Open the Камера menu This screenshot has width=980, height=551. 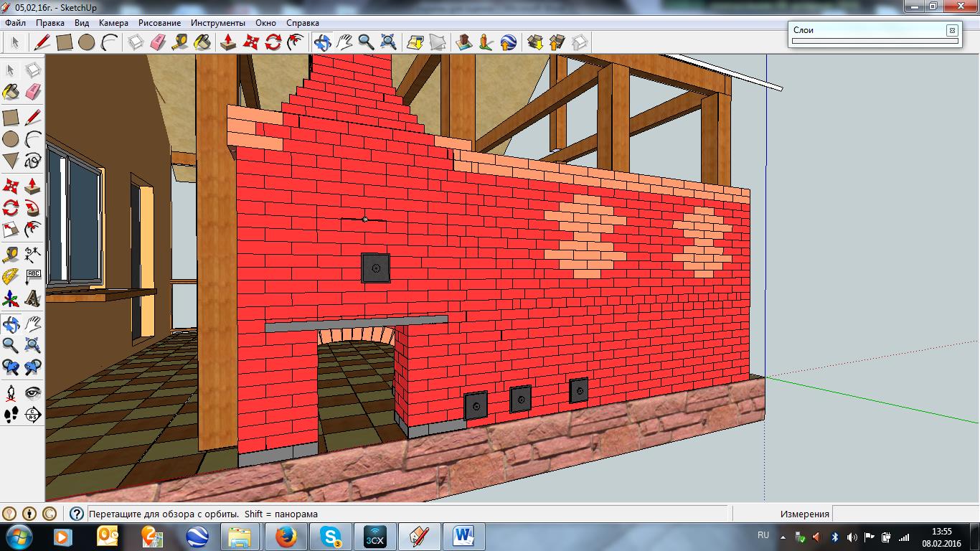point(113,23)
